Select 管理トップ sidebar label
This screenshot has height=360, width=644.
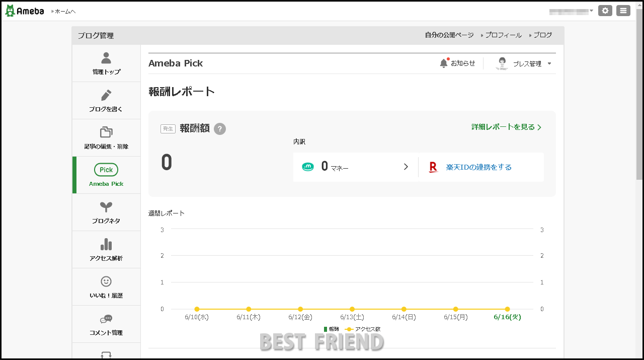(x=106, y=72)
